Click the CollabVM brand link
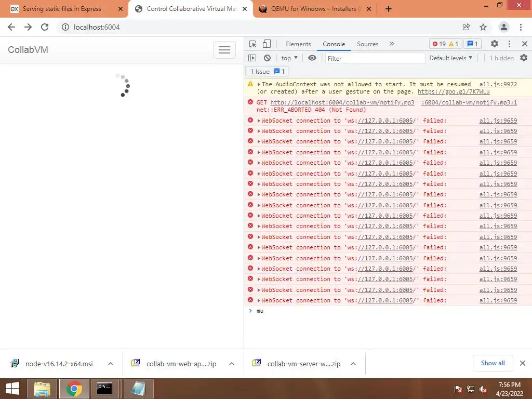This screenshot has height=399, width=532. (28, 50)
